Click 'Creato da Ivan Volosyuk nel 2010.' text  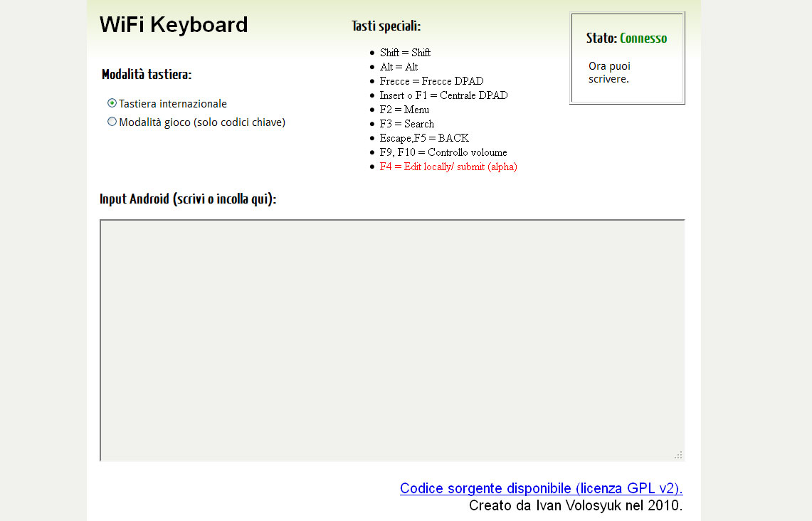point(576,505)
